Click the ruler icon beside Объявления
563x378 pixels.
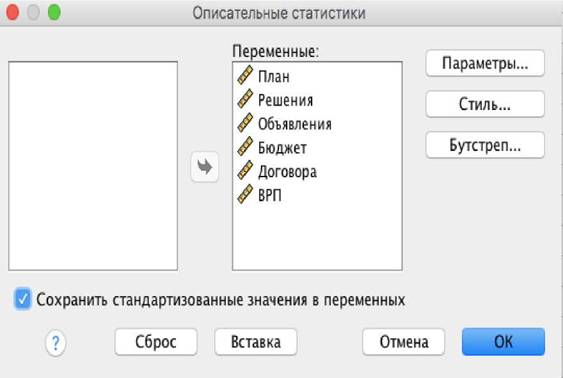pos(245,123)
